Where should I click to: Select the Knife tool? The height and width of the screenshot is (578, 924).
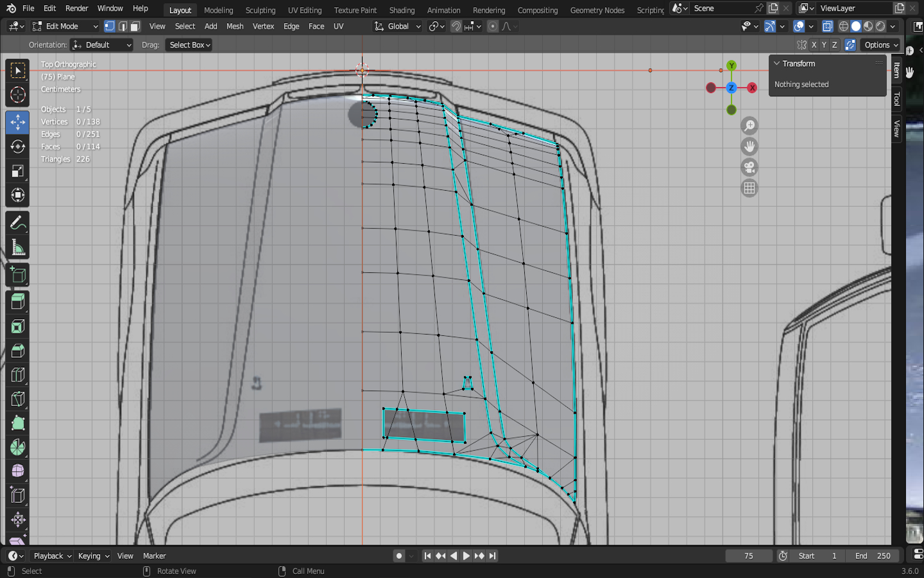point(18,399)
